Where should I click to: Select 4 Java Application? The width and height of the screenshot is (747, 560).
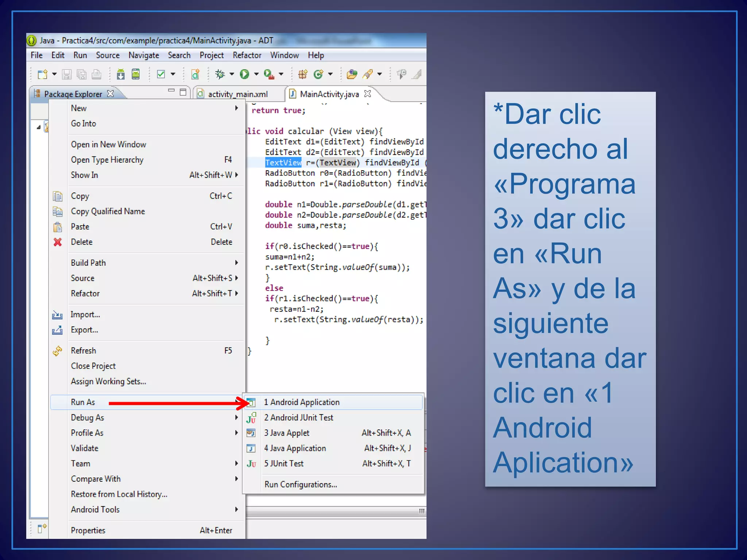click(x=333, y=448)
